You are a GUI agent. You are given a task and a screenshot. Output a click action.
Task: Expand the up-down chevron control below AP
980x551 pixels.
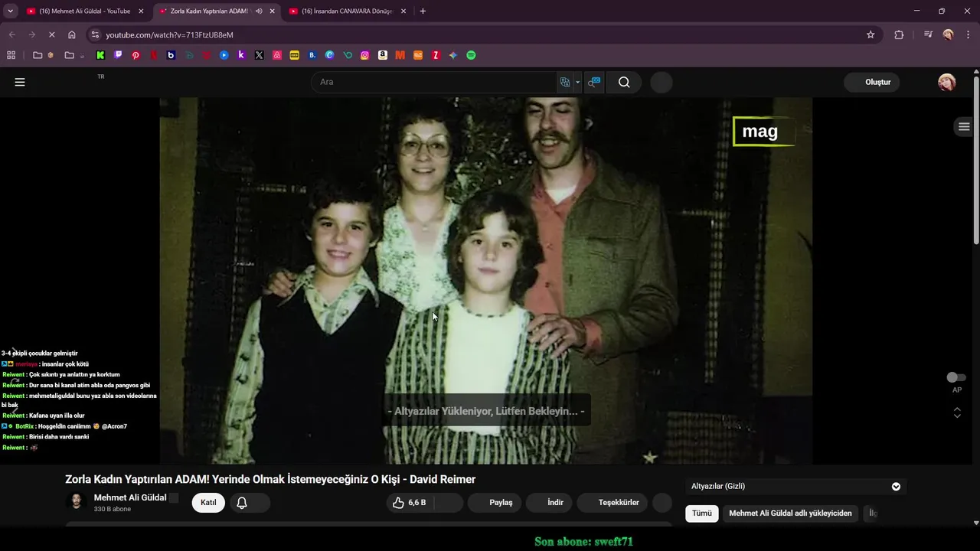(x=957, y=412)
